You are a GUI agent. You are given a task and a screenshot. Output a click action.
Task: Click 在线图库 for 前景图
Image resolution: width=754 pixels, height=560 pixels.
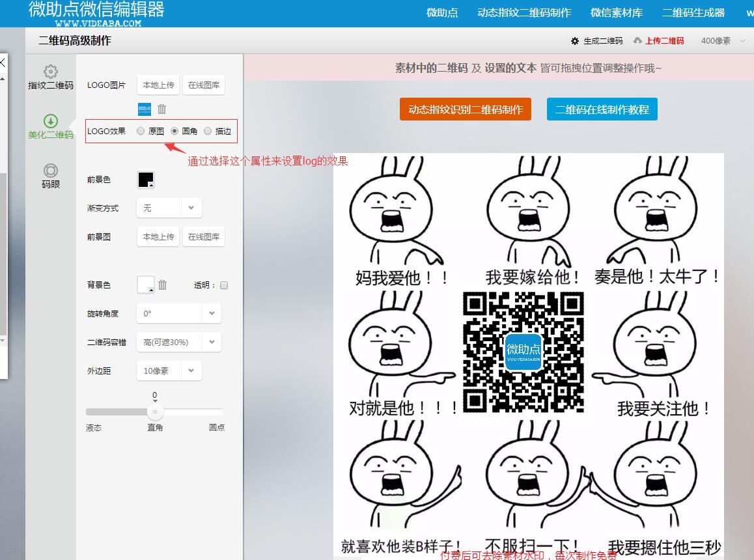[x=204, y=237]
